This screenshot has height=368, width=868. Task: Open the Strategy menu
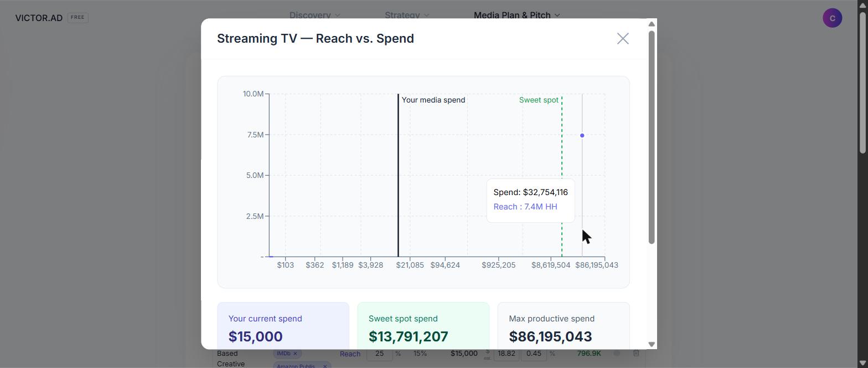(407, 15)
